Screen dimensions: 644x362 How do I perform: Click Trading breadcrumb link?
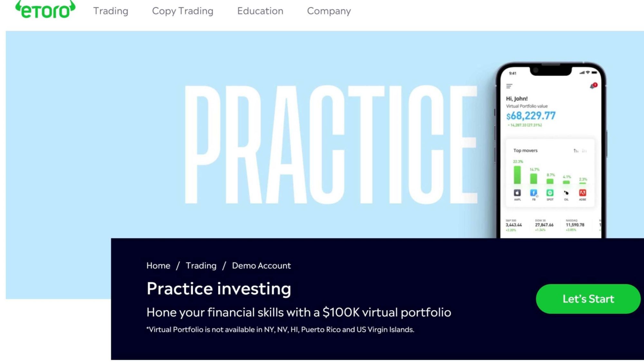[201, 265]
